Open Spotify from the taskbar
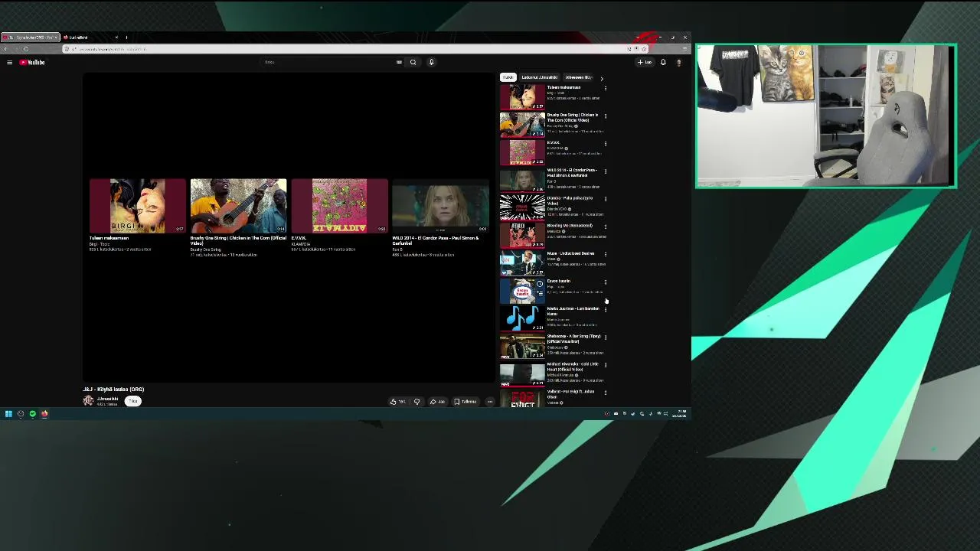The width and height of the screenshot is (980, 551). (x=32, y=414)
